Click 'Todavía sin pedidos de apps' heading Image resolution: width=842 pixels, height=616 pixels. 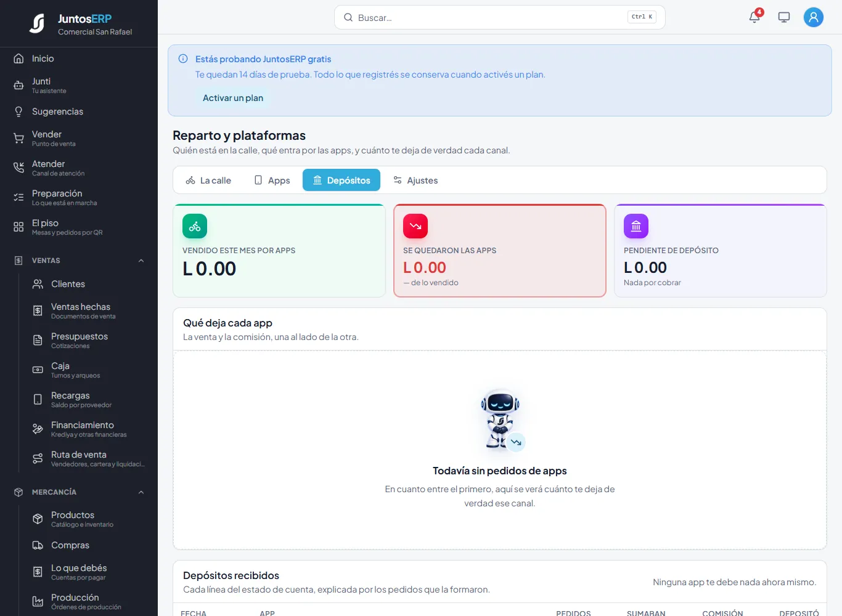(500, 471)
